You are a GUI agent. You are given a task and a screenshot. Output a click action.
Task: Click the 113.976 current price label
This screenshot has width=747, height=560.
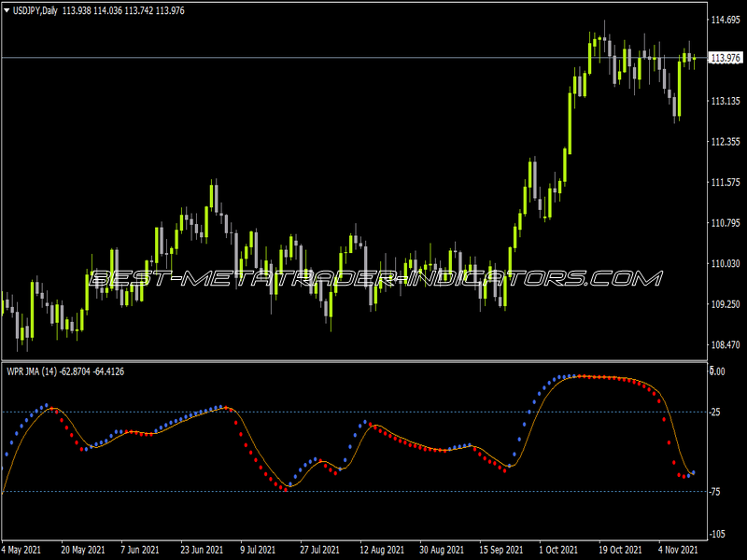coord(726,58)
